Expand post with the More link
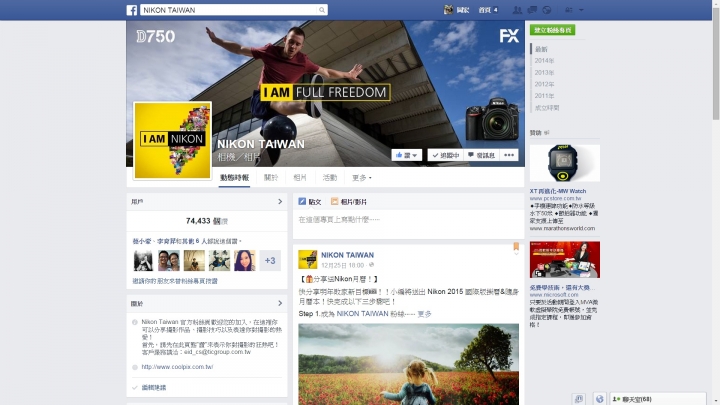 [424, 314]
